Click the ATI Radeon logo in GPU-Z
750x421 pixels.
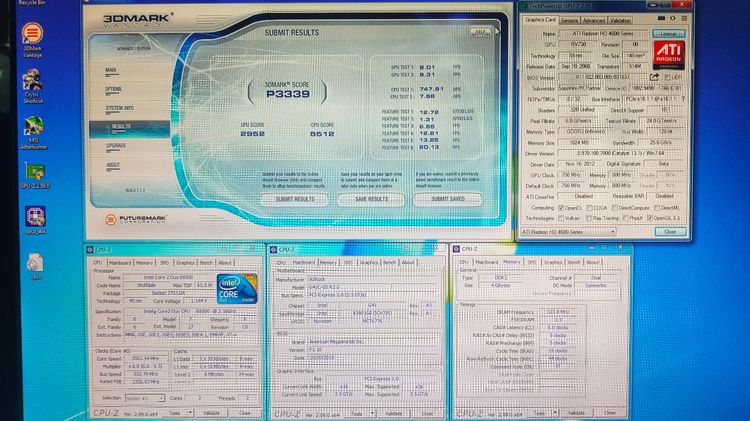pos(669,55)
